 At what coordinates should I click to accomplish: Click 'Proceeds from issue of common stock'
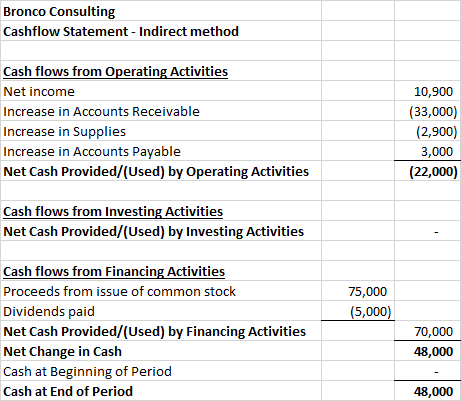pyautogui.click(x=119, y=292)
